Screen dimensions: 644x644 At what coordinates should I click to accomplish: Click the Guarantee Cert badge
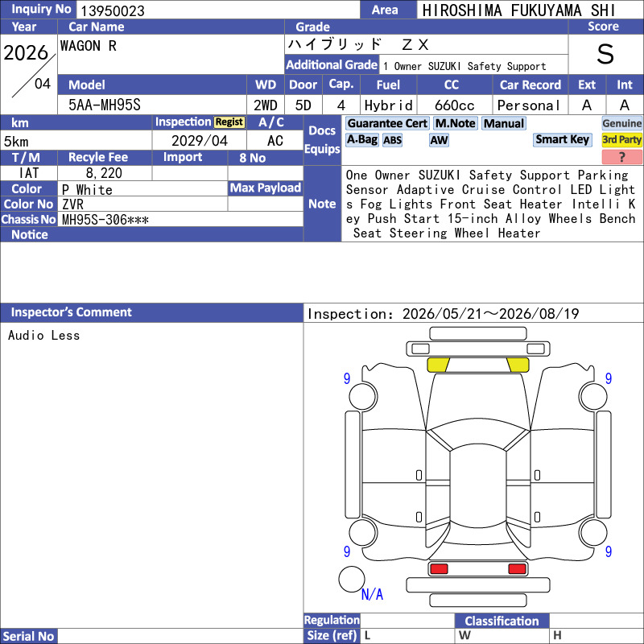387,123
